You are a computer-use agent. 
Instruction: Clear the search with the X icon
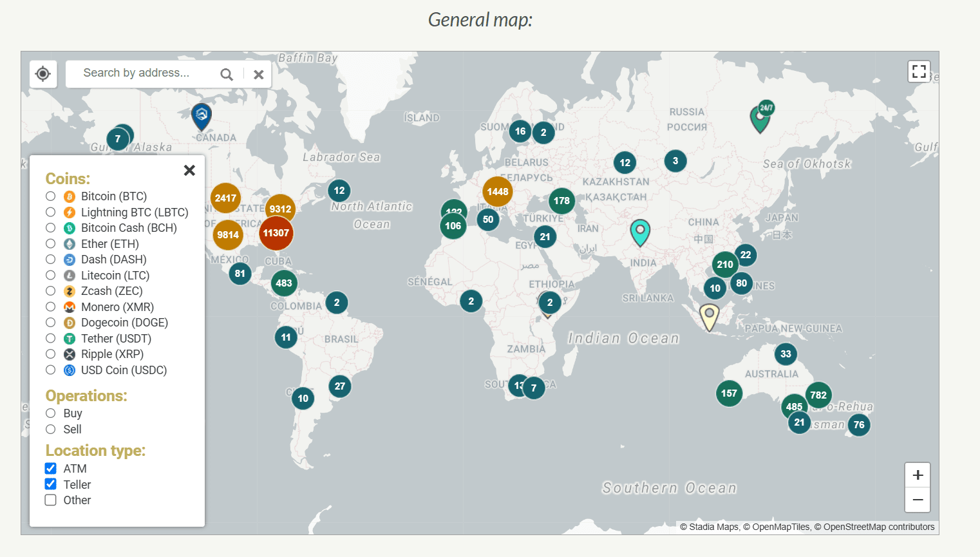point(258,74)
